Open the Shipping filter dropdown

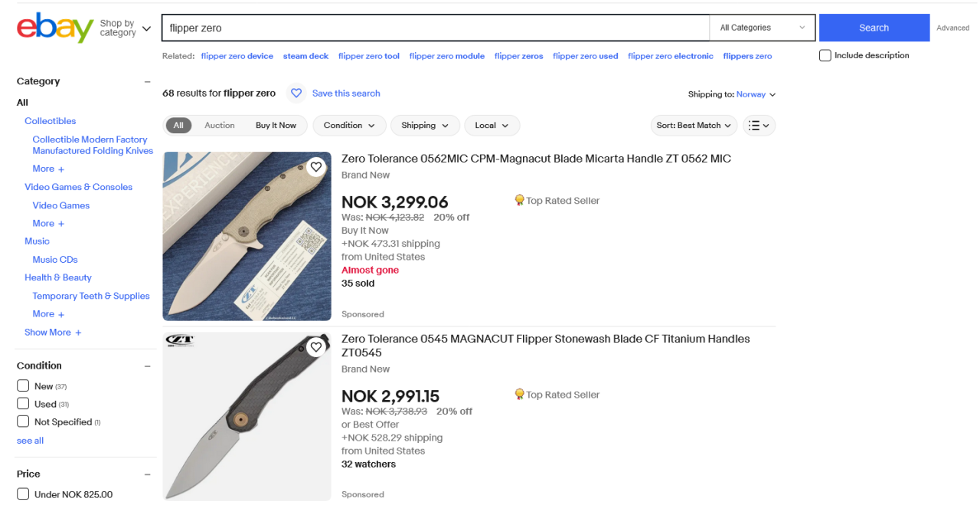click(x=425, y=125)
